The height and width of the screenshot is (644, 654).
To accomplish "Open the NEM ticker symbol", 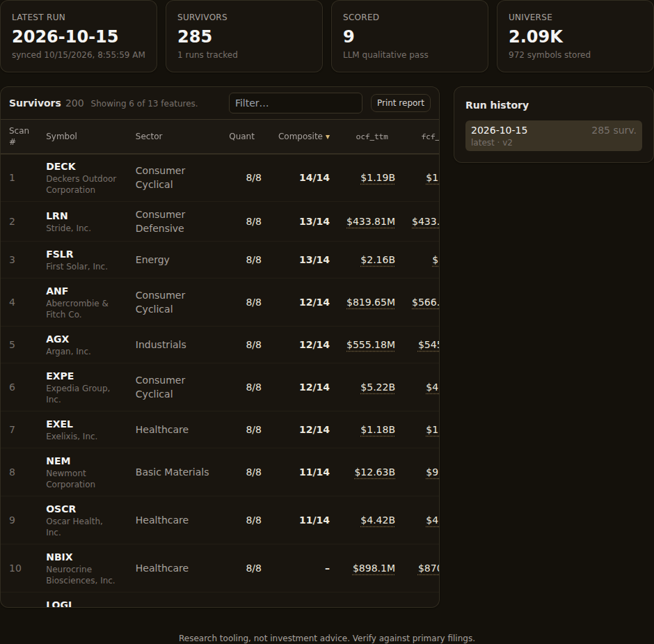I will click(x=58, y=461).
